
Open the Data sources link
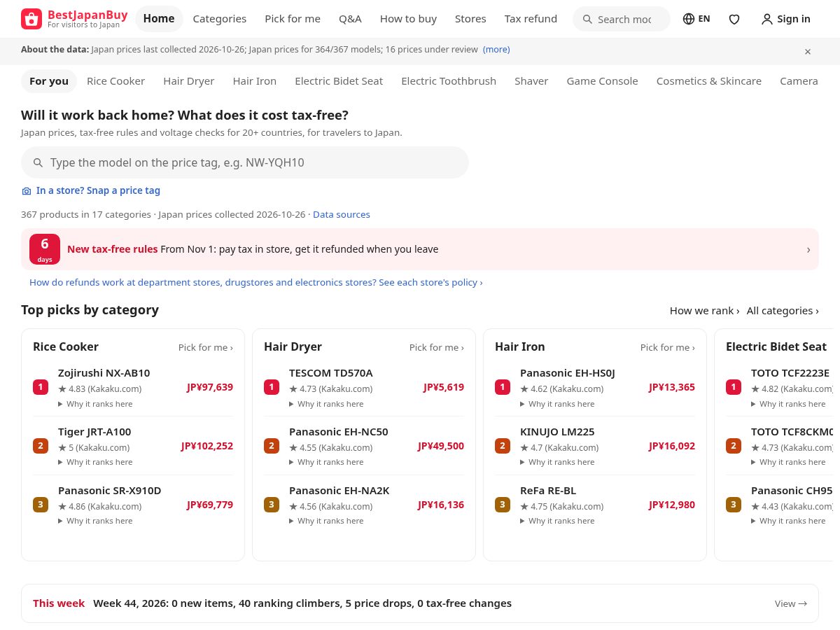(x=342, y=215)
